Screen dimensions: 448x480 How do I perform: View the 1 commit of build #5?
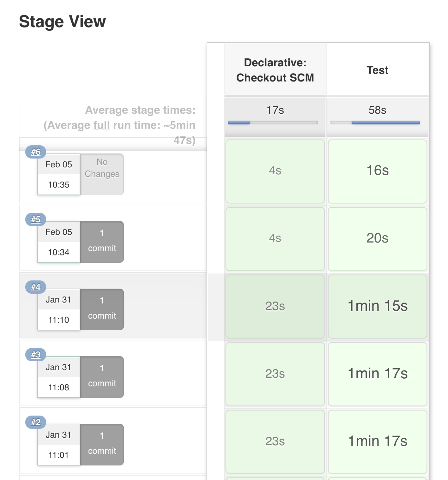point(102,242)
